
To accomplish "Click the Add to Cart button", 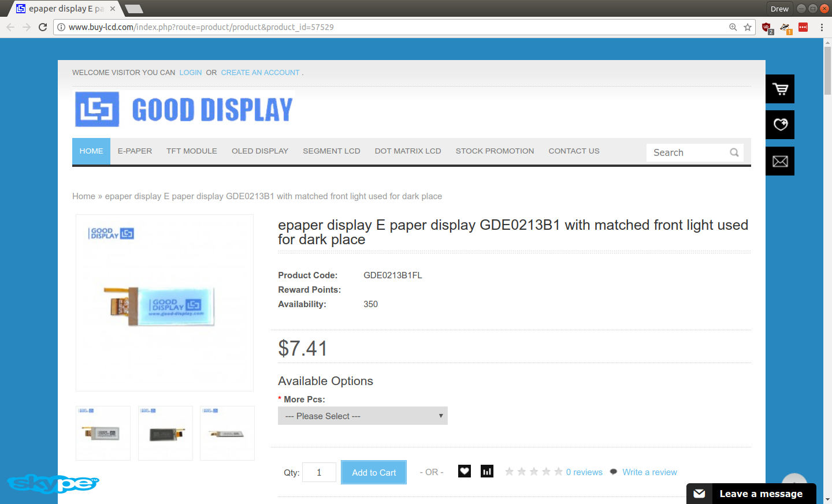I will click(374, 472).
